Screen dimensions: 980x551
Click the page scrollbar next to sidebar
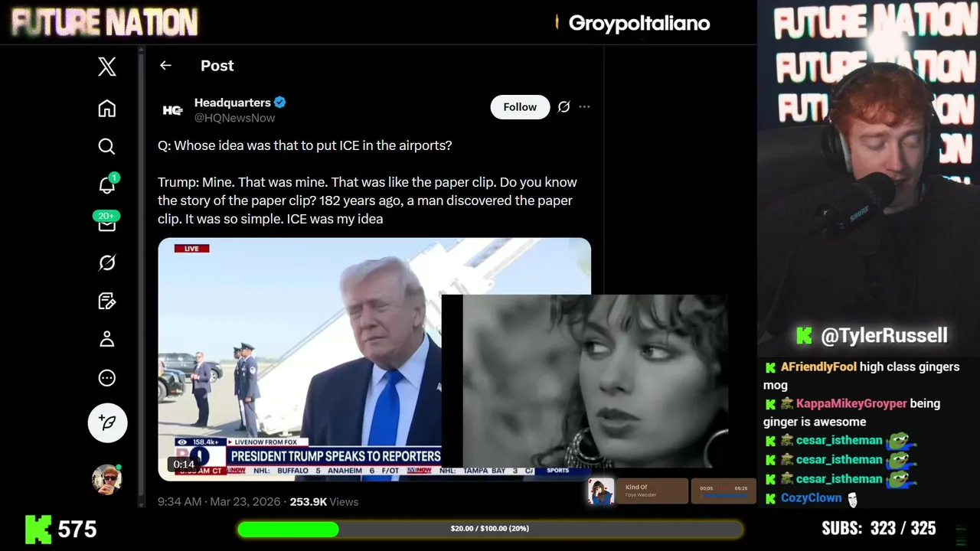pos(141,275)
